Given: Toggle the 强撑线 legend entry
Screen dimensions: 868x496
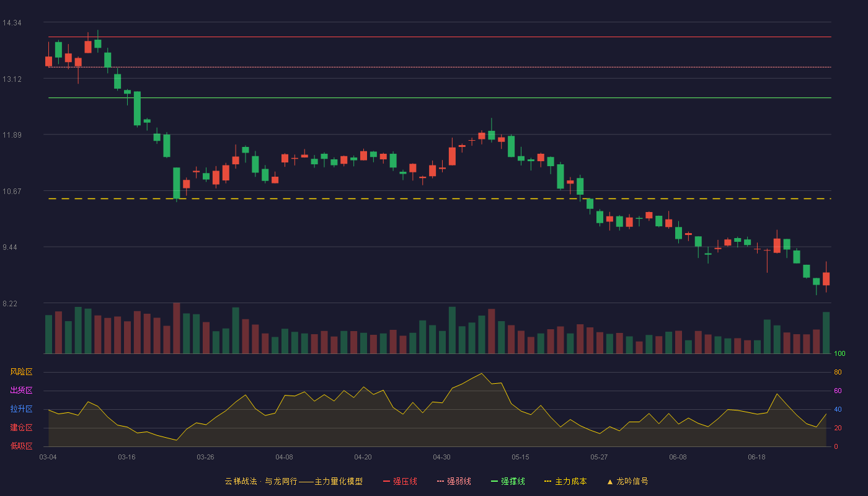Looking at the screenshot, I should point(508,481).
